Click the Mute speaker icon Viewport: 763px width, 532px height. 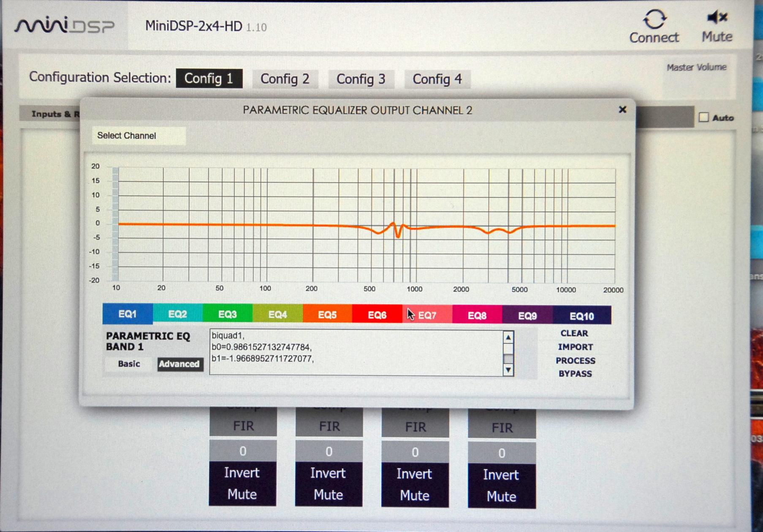tap(717, 17)
